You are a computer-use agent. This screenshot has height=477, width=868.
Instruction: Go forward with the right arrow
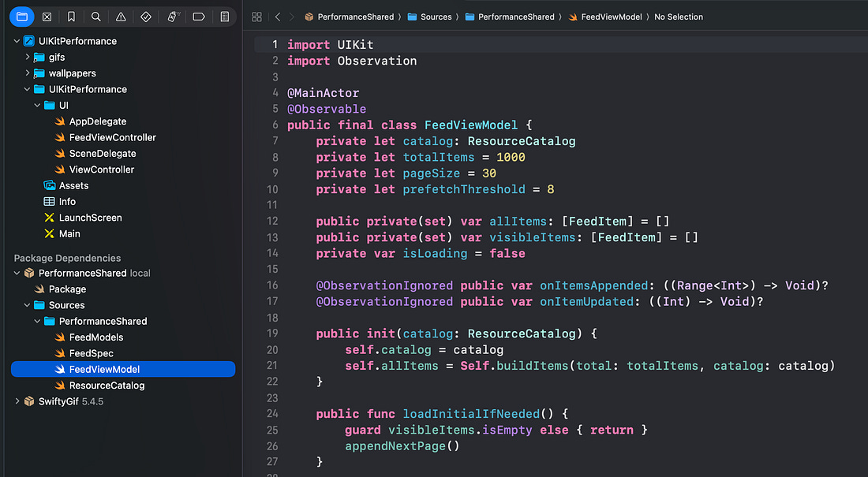tap(292, 17)
